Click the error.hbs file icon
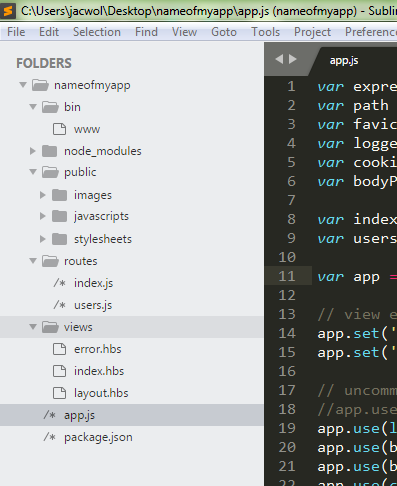Screen dimensions: 397x486 (59, 349)
